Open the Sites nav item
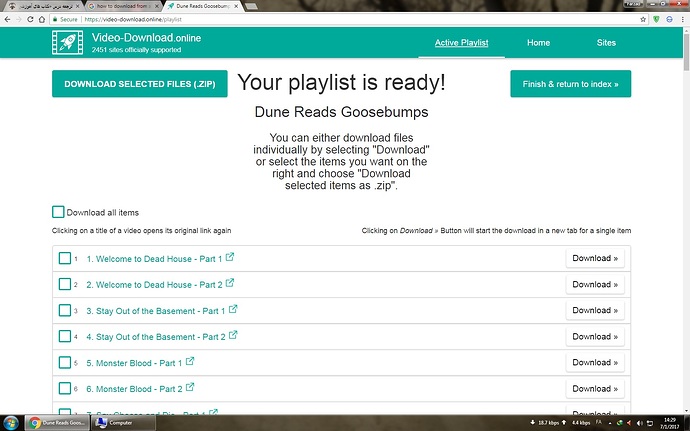 606,43
